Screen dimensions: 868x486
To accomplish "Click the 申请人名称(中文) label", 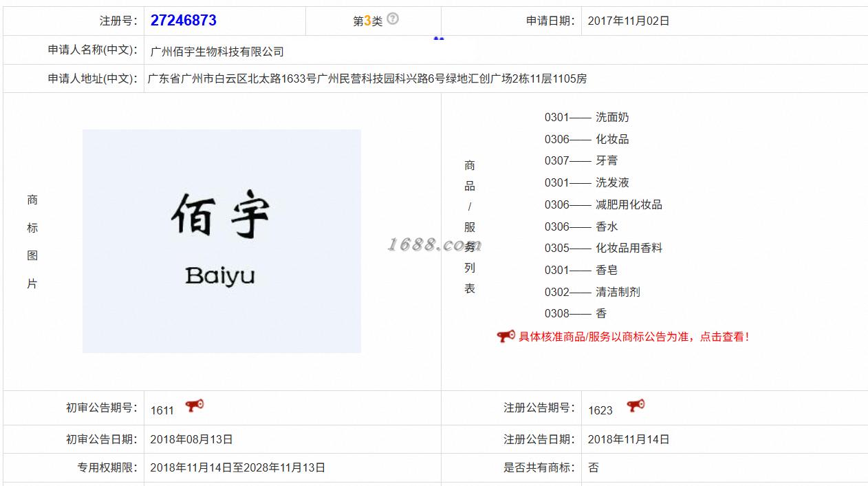I will pos(93,50).
